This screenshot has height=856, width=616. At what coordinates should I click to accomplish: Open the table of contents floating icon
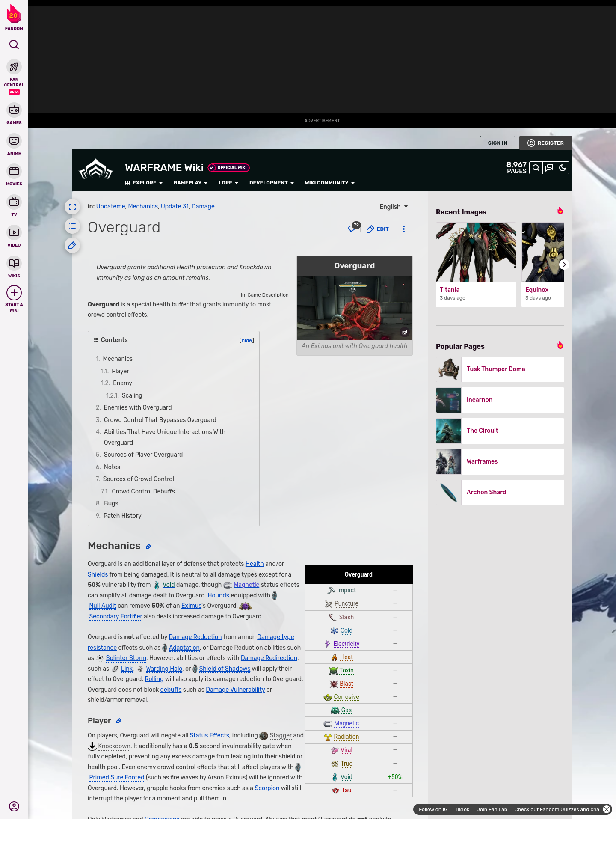tap(72, 226)
